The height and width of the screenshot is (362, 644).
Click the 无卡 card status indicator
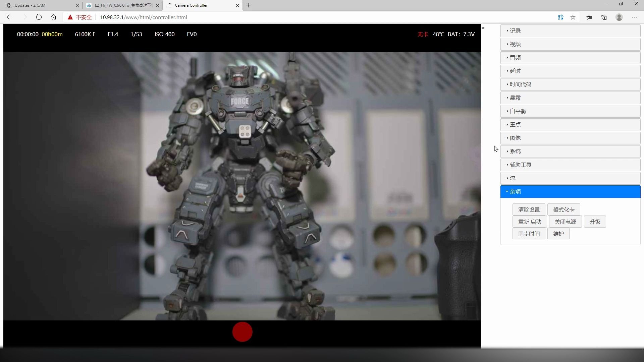click(x=422, y=34)
